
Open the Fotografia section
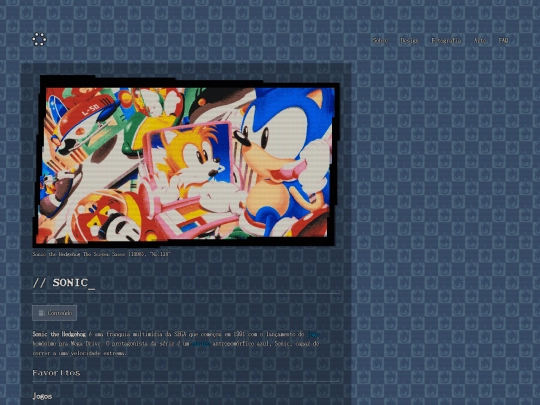tap(446, 41)
